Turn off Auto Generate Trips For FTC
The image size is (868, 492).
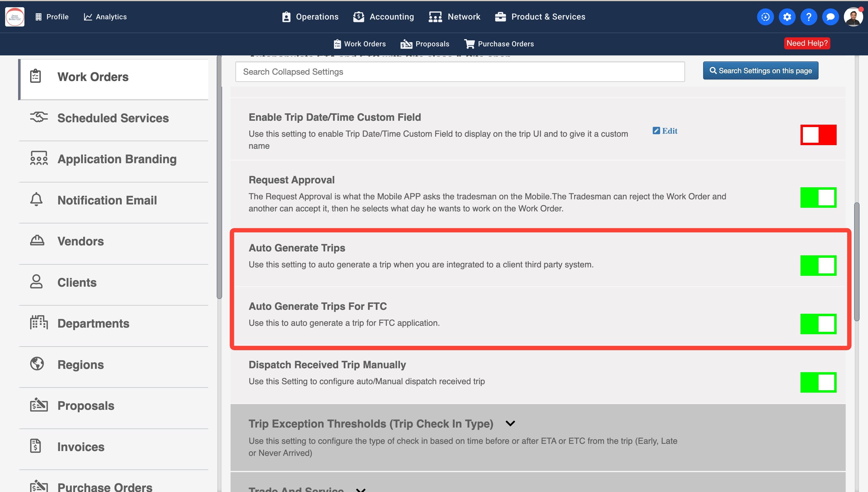click(818, 324)
